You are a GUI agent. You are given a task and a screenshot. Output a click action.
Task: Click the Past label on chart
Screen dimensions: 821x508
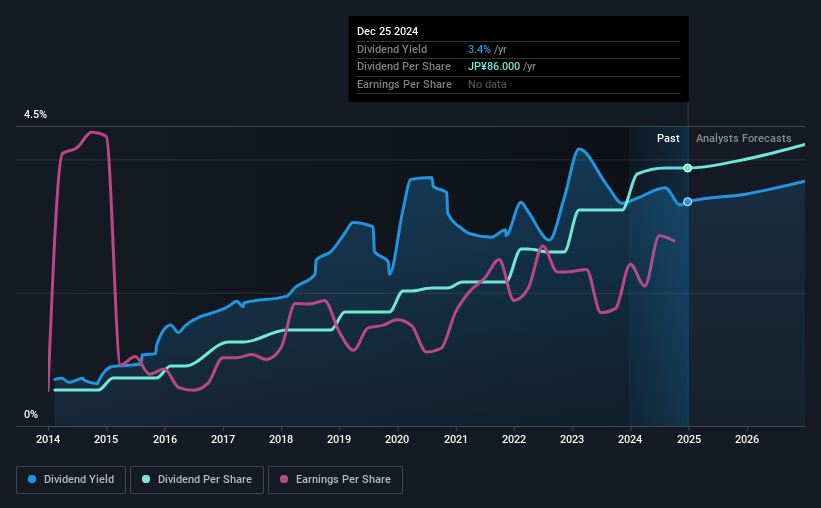668,138
